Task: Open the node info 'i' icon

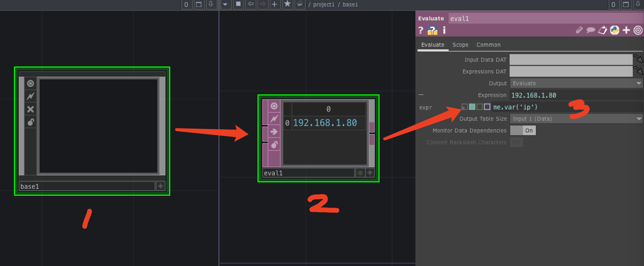Action: coord(444,30)
